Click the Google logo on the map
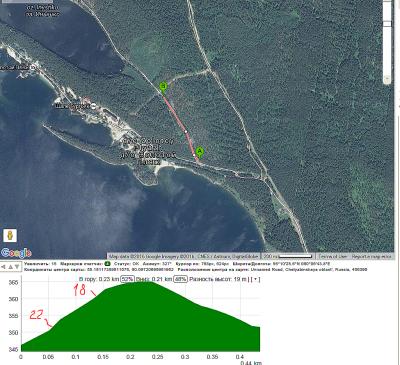Image resolution: width=400 pixels, height=365 pixels. [x=16, y=253]
